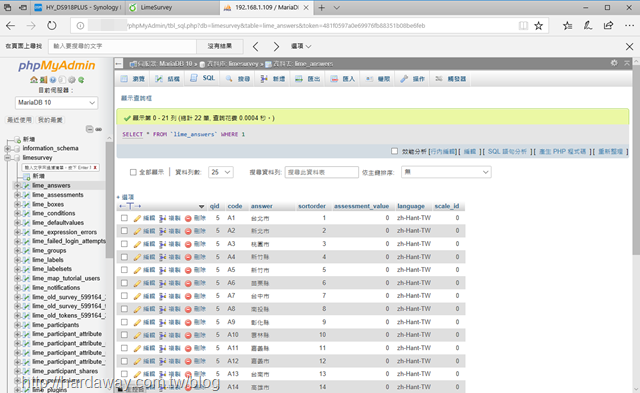Click the logout door icon

[x=43, y=80]
